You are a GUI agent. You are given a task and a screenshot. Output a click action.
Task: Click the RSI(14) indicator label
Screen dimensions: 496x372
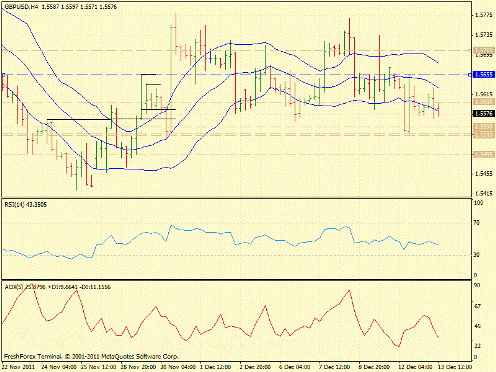[26, 205]
